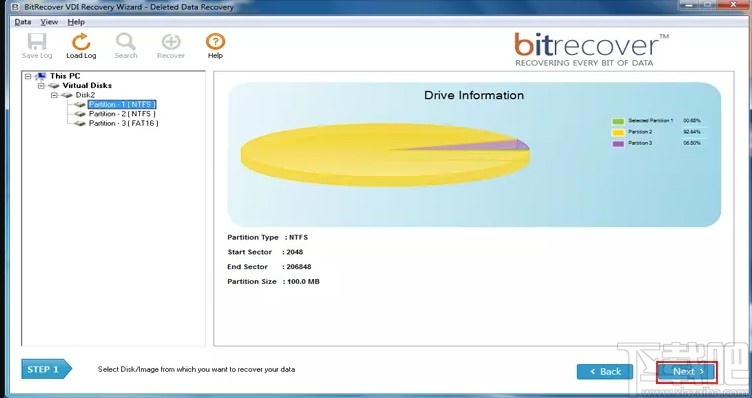This screenshot has height=398, width=752.
Task: Click drive icon beside Partition - 3
Action: (x=80, y=123)
